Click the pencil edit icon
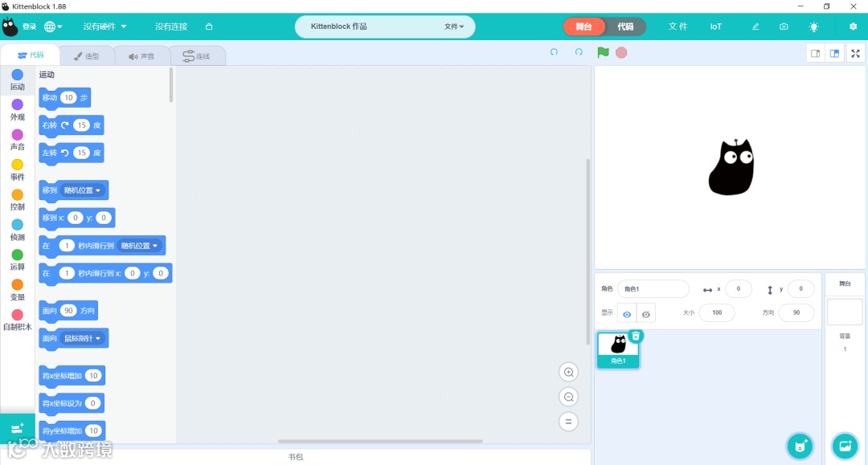Image resolution: width=868 pixels, height=465 pixels. 755,27
